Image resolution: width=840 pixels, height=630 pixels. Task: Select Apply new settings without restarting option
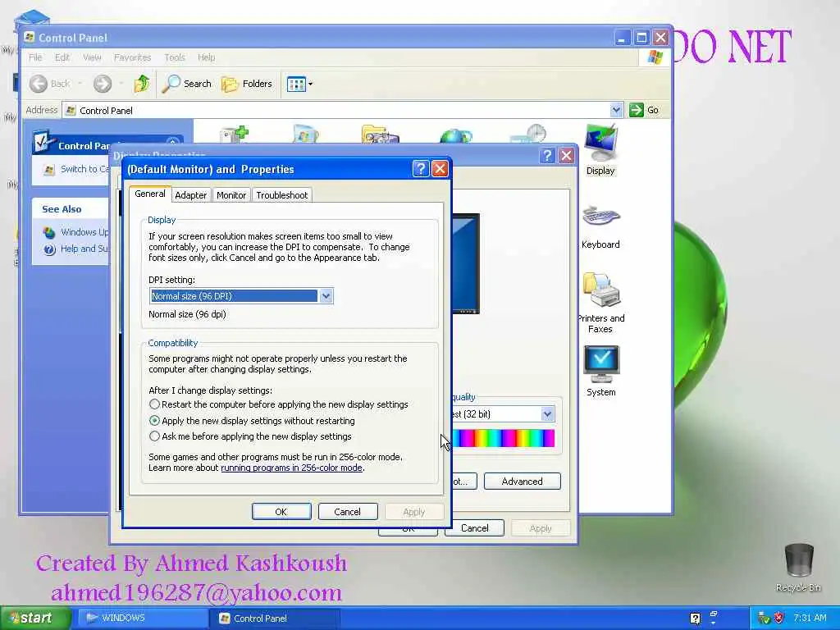(253, 421)
